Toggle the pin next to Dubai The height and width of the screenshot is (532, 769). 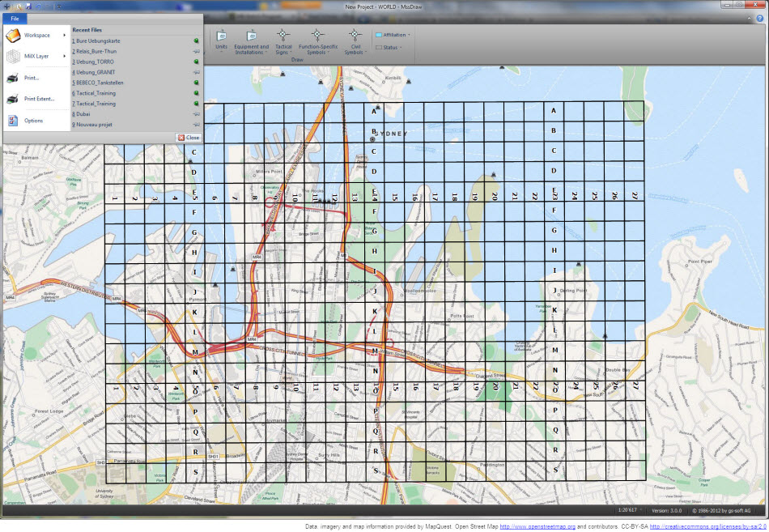click(x=196, y=114)
